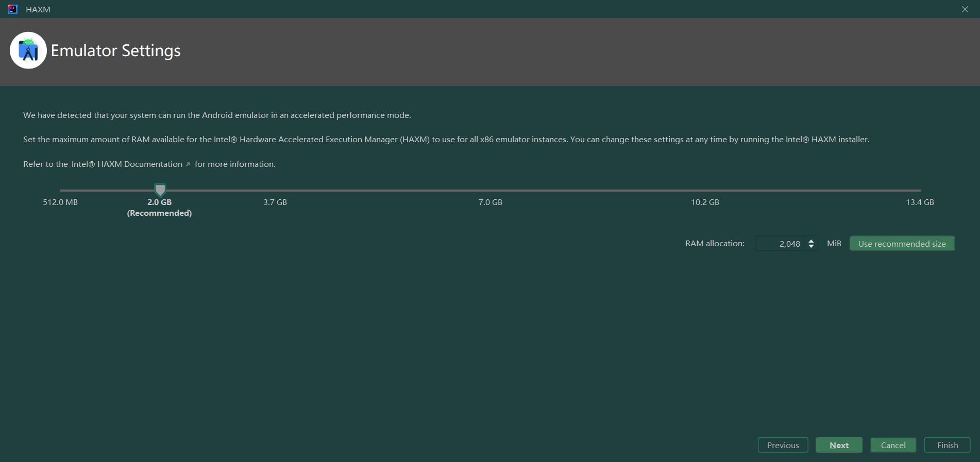980x462 pixels.
Task: Click the 13.4 GB slider label
Action: (x=920, y=202)
